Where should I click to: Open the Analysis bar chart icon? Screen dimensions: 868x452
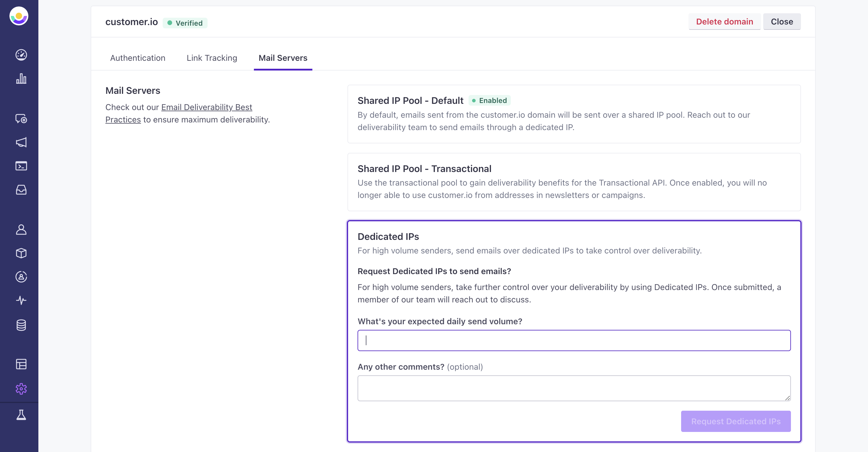21,78
